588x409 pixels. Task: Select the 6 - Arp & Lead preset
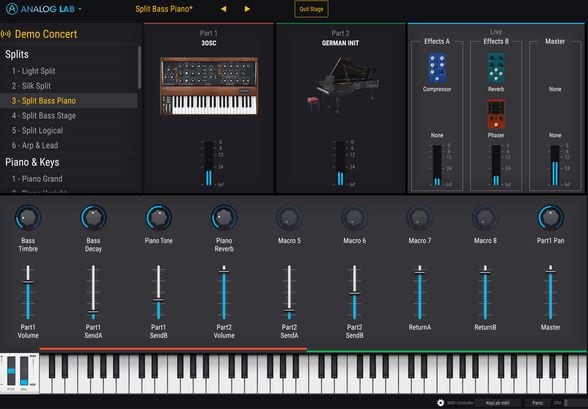(69, 145)
